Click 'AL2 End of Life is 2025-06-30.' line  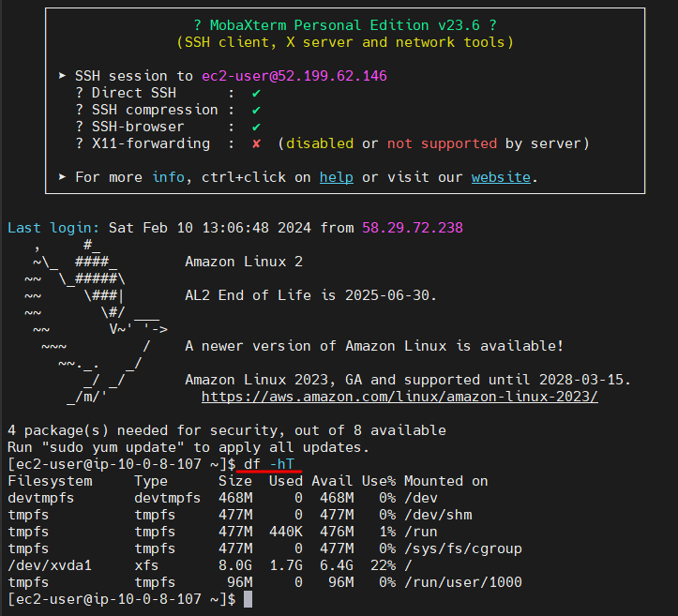[311, 295]
